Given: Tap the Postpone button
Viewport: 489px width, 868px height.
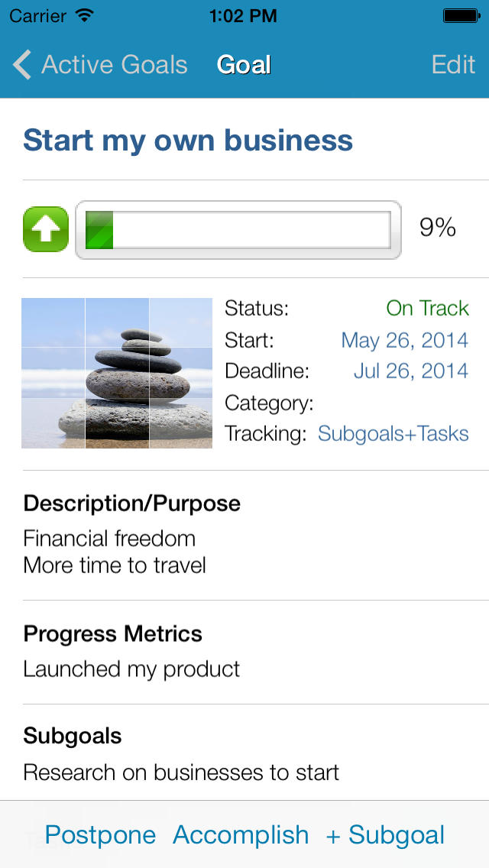Looking at the screenshot, I should (100, 835).
